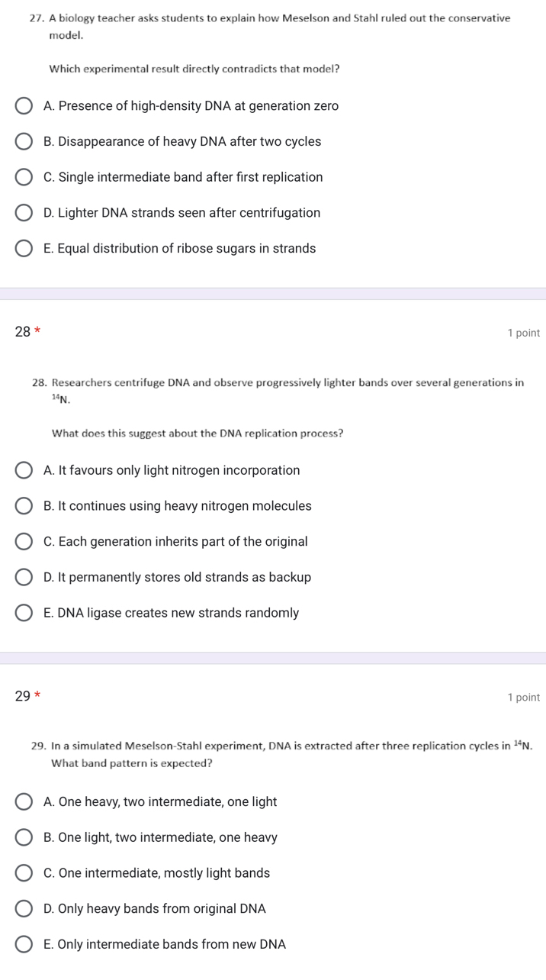Viewport: 546px width, 980px height.
Task: Click the '1 point' label for question 29
Action: pos(524,696)
